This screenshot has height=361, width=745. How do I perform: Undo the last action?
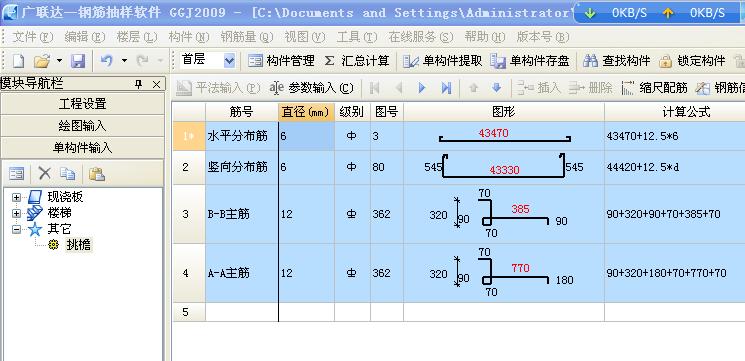pos(107,61)
